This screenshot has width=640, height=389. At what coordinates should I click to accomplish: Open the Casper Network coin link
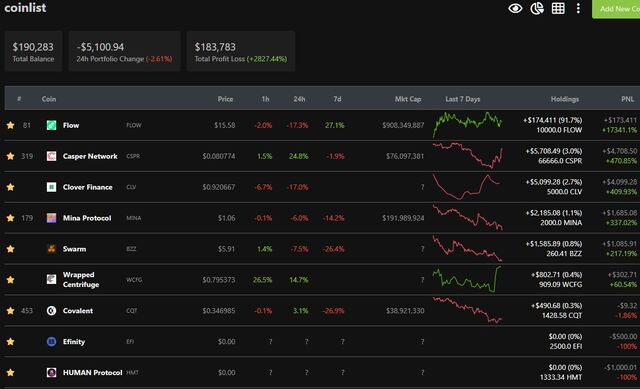(90, 156)
